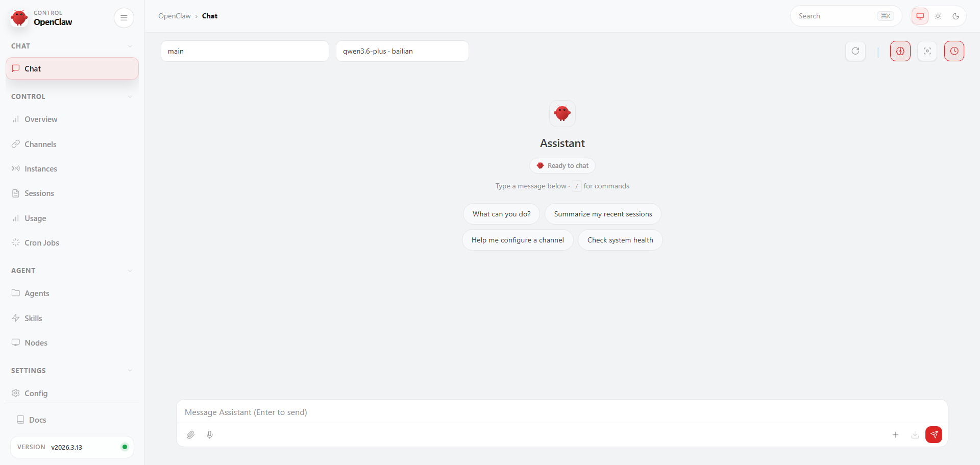Open the Nodes page
This screenshot has height=465, width=980.
(x=72, y=343)
